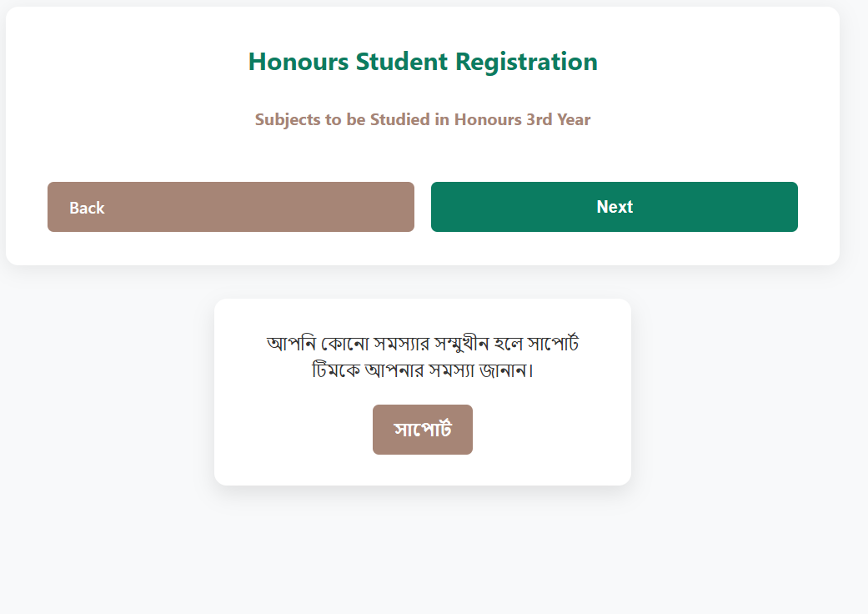Image resolution: width=868 pixels, height=614 pixels.
Task: Proceed to the next registration step
Action: click(x=614, y=207)
